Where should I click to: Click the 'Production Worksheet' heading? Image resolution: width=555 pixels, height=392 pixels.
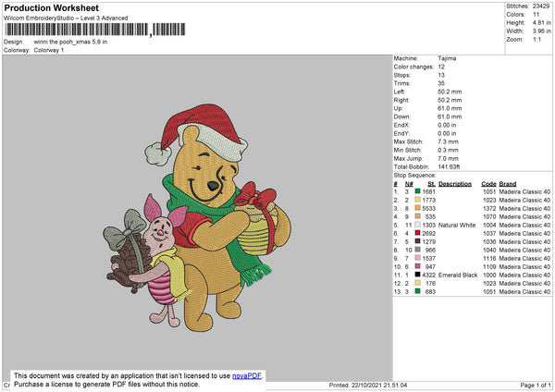(x=52, y=7)
